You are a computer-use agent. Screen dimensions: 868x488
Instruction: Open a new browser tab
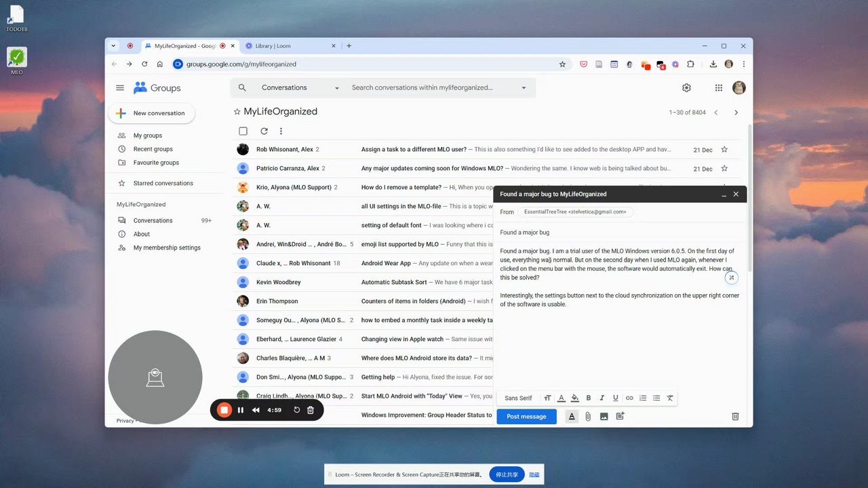349,46
